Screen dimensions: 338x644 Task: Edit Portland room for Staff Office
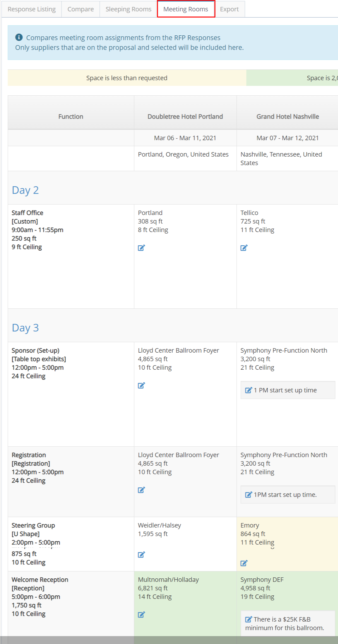click(x=141, y=248)
